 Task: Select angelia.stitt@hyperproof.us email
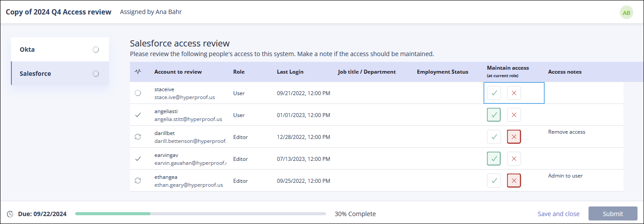(x=188, y=119)
